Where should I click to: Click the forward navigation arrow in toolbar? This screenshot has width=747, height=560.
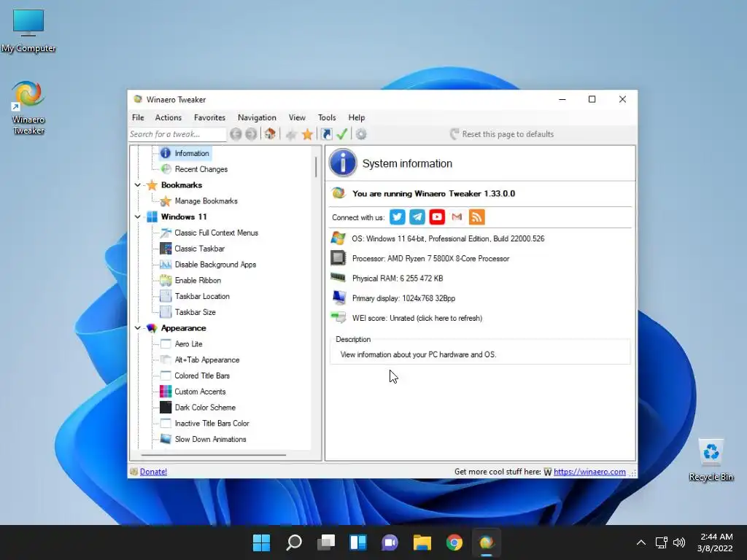(x=251, y=134)
